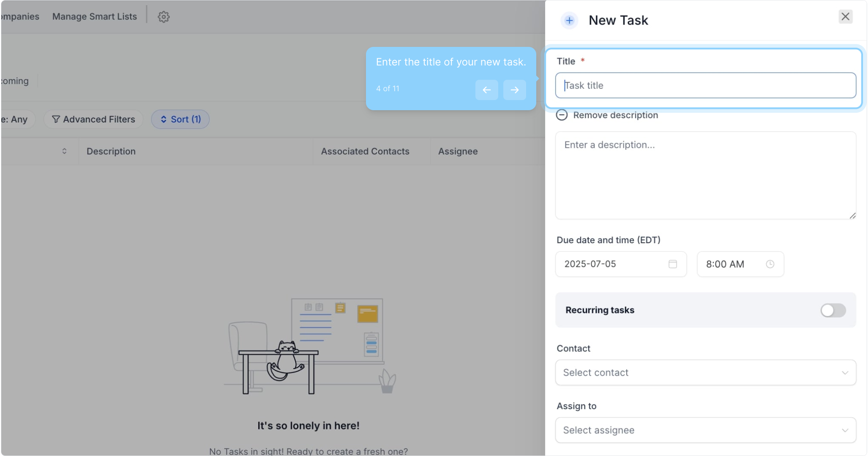Open the Sort (1) options
Screen dimensions: 868x456
point(180,119)
